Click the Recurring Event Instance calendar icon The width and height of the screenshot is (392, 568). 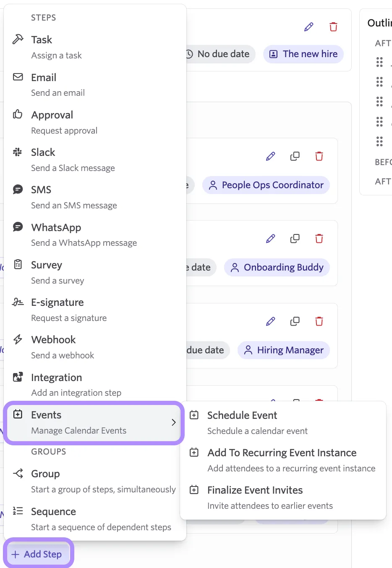pyautogui.click(x=194, y=452)
